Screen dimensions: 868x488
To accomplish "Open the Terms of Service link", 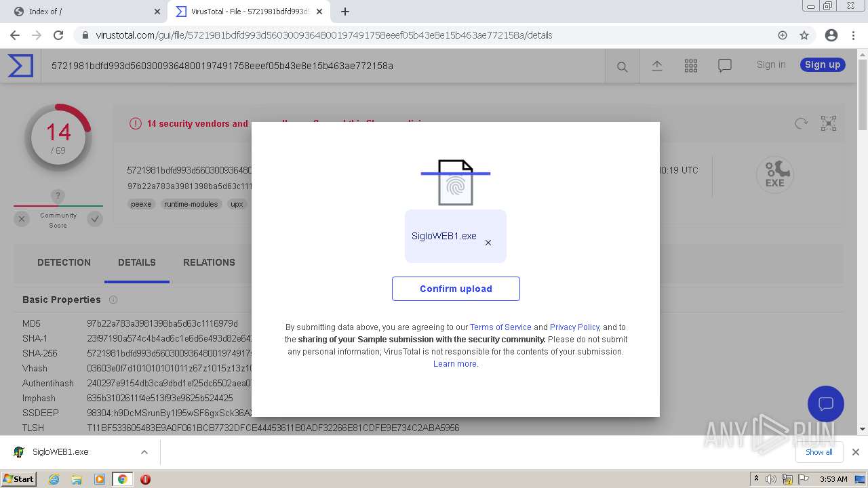I will (500, 327).
